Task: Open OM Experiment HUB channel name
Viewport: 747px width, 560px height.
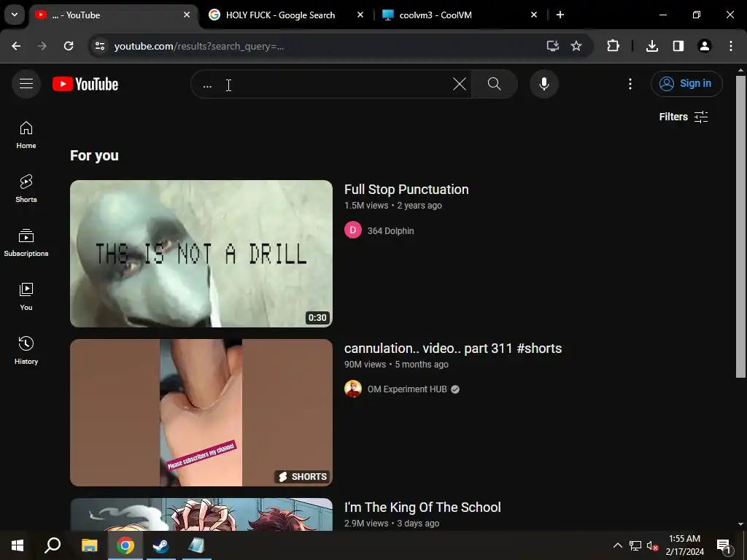Action: pos(407,389)
